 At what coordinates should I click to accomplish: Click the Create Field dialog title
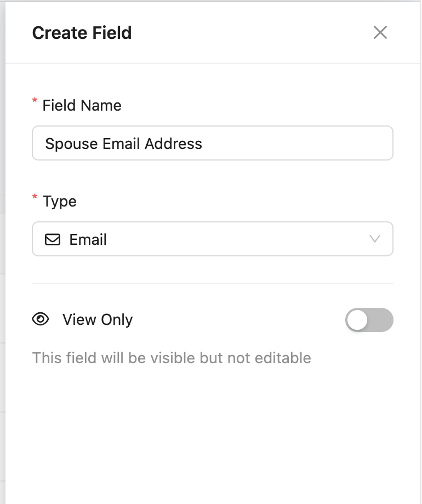[x=82, y=33]
